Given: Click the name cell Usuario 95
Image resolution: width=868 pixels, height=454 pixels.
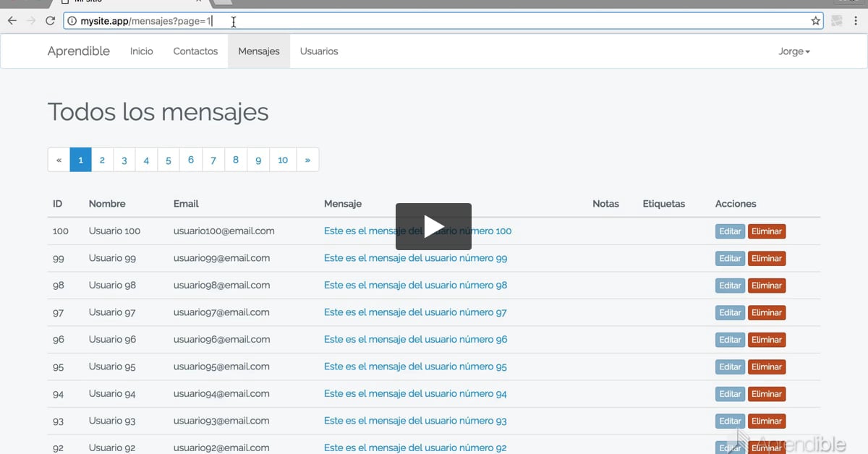Looking at the screenshot, I should 112,367.
